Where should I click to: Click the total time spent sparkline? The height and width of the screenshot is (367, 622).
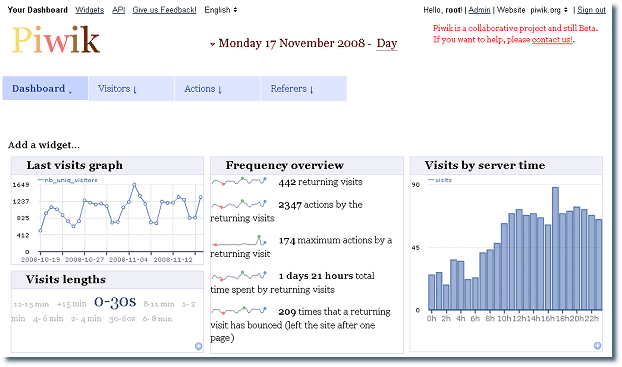[x=240, y=275]
